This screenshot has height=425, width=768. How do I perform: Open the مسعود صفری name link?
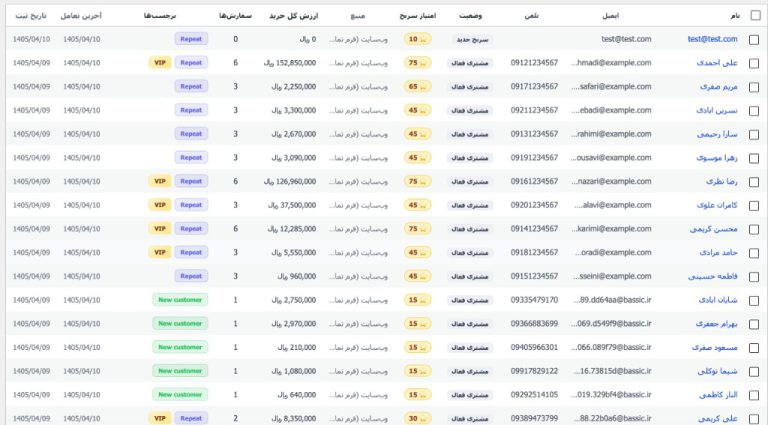pos(715,348)
